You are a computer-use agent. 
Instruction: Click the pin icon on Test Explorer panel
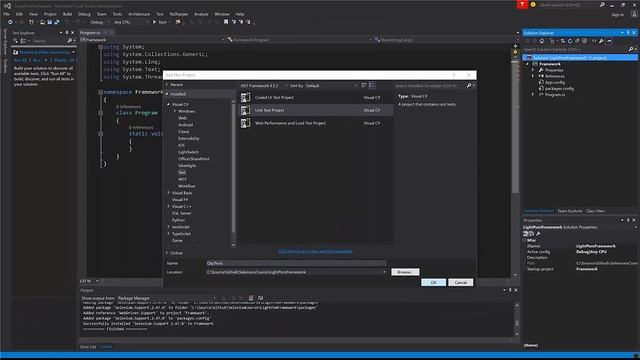tap(67, 33)
